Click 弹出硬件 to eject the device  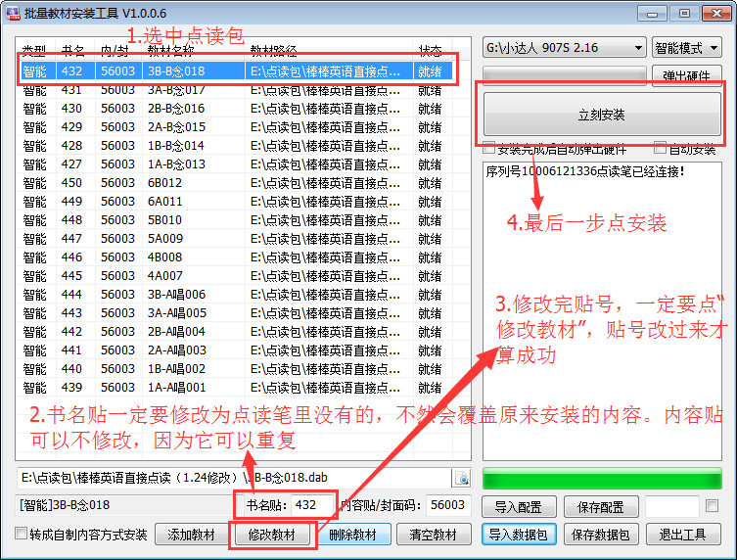tap(688, 76)
